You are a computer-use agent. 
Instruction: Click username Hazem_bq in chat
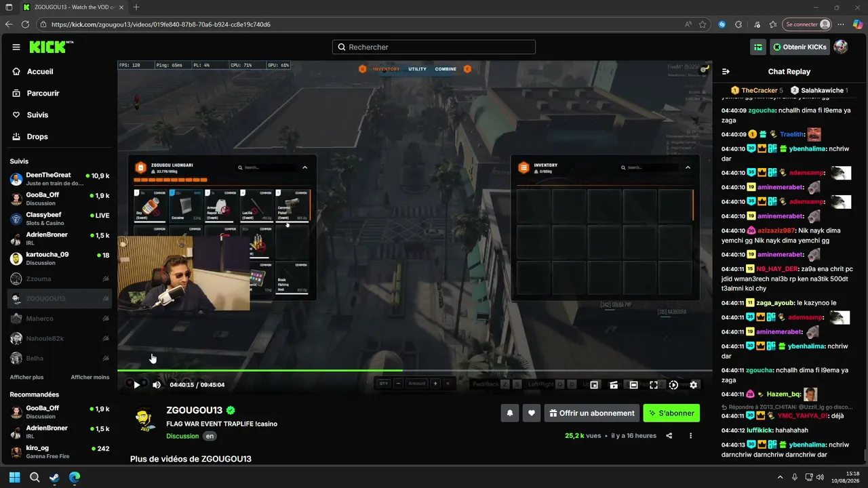784,394
